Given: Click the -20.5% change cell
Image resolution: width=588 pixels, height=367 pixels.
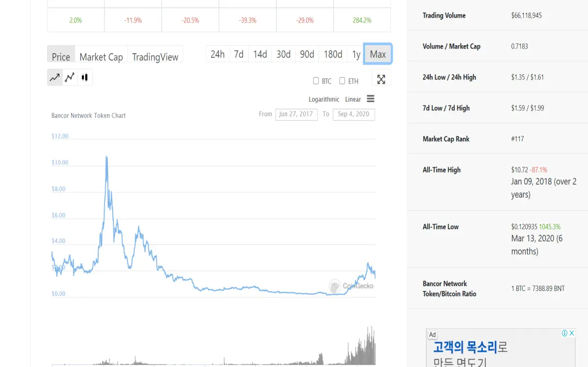Looking at the screenshot, I should [190, 21].
